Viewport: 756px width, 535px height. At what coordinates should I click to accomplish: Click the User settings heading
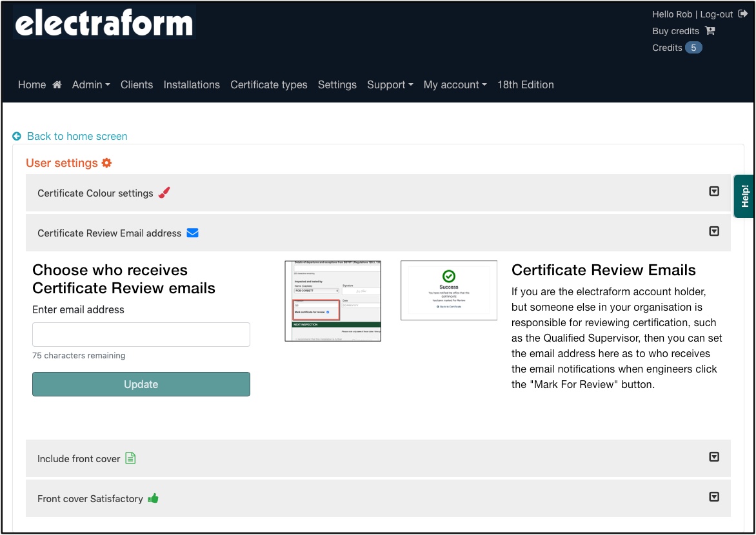coord(62,163)
